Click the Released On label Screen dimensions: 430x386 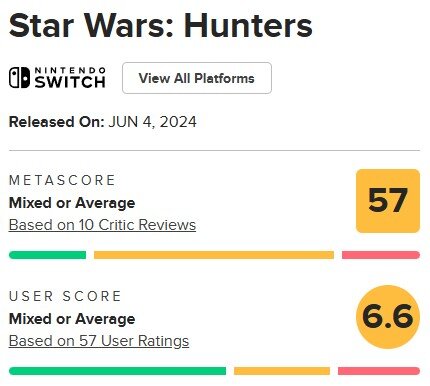coord(57,122)
